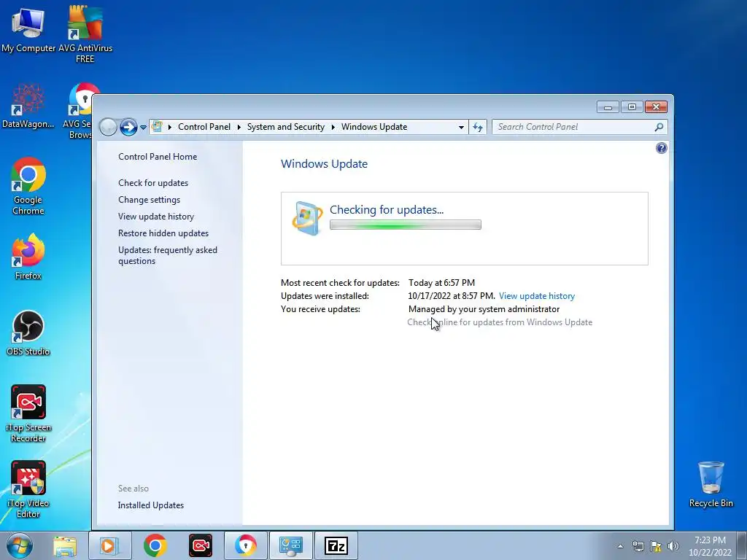The width and height of the screenshot is (747, 560).
Task: Open Installed Updates link
Action: [x=150, y=505]
